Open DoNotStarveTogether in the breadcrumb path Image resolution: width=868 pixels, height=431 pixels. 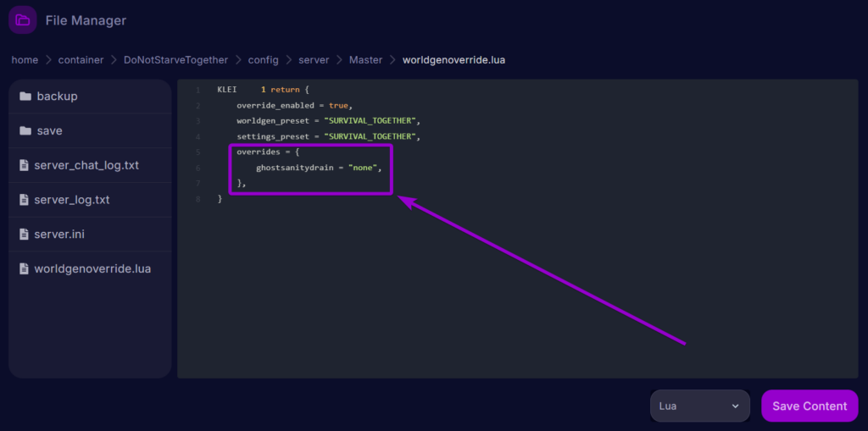(175, 60)
